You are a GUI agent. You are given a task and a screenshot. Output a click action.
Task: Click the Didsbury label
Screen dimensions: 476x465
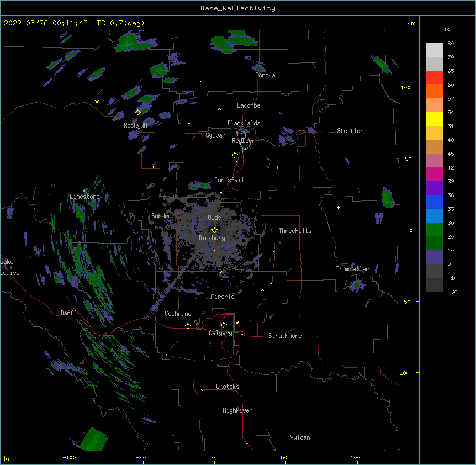coord(212,238)
